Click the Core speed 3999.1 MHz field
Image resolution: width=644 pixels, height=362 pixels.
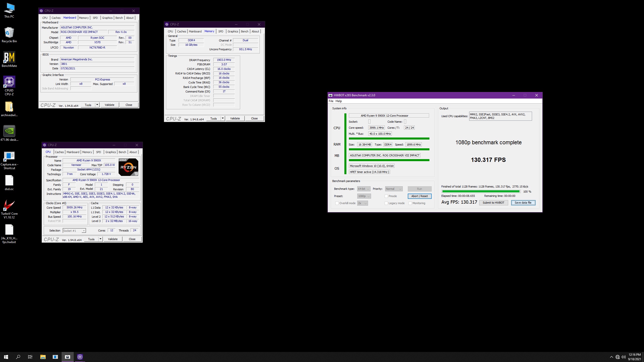pyautogui.click(x=376, y=128)
